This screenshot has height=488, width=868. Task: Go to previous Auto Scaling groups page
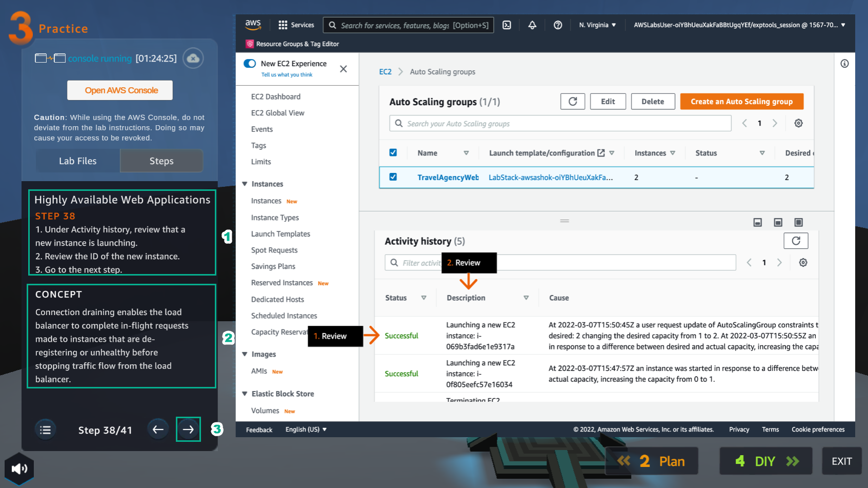coord(744,123)
